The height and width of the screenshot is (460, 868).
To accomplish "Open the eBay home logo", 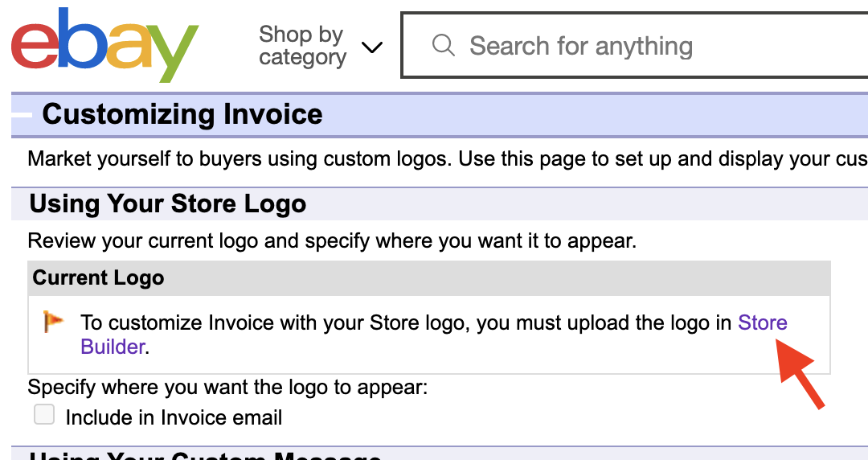I will coord(104,46).
